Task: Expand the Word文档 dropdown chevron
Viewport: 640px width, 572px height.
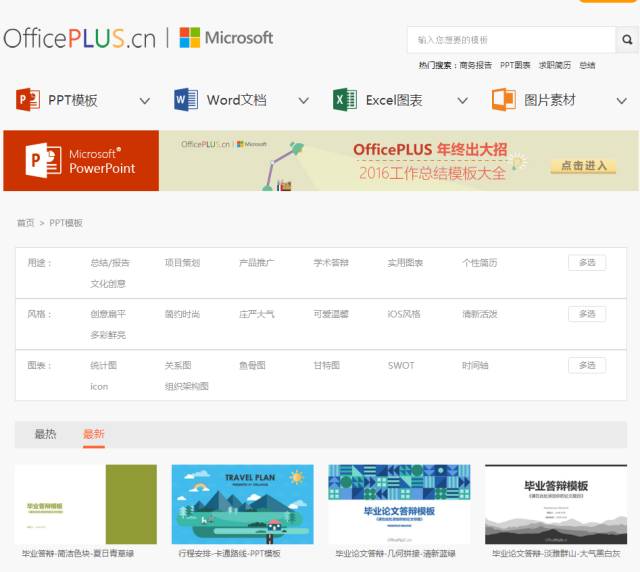Action: point(304,100)
